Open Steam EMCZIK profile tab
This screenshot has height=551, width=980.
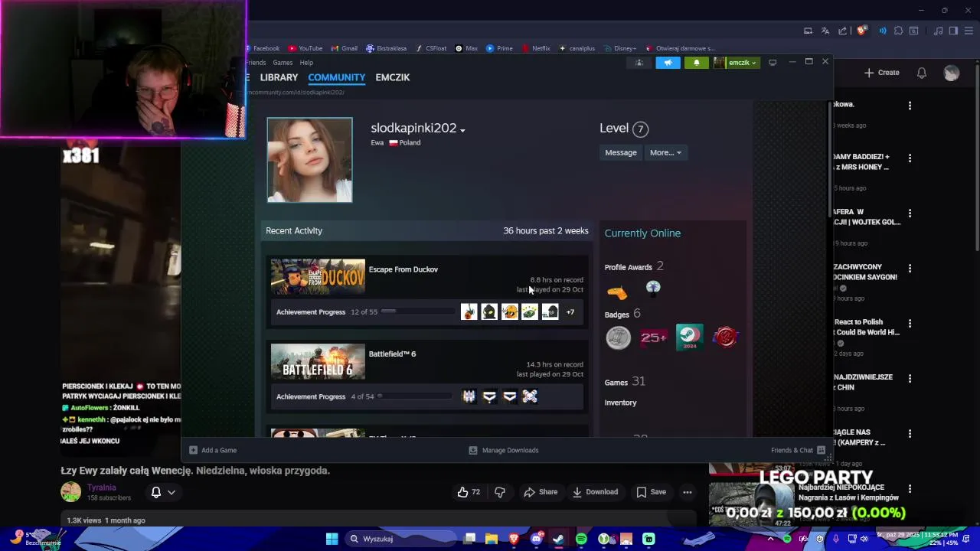coord(393,77)
